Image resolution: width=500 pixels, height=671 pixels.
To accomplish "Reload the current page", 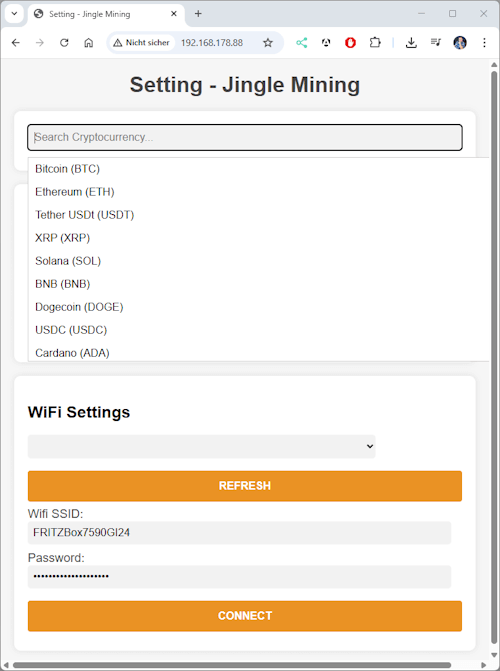I will coord(64,42).
